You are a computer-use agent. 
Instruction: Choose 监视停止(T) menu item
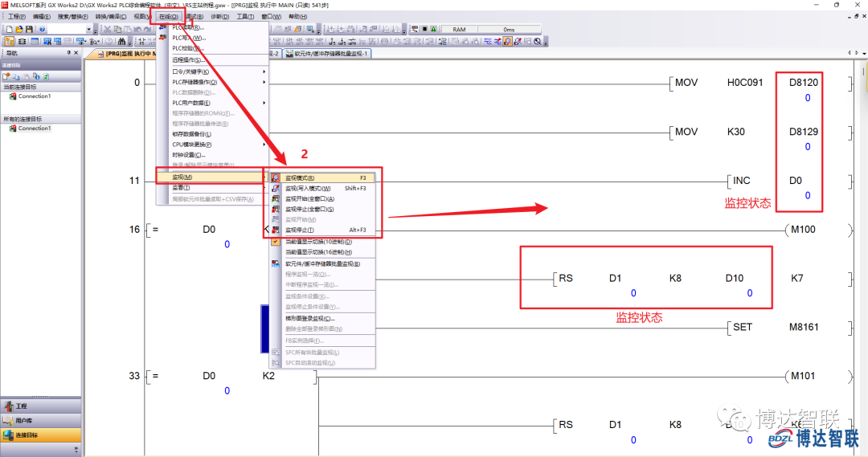[x=321, y=230]
